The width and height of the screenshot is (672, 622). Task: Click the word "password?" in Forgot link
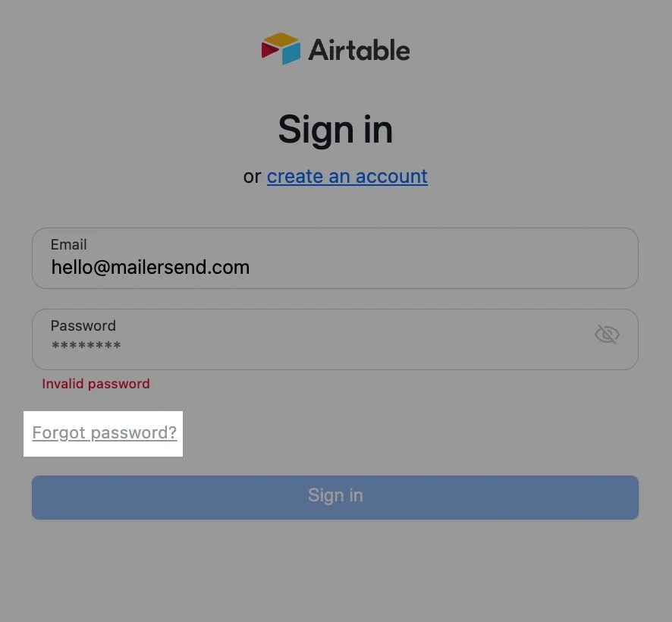pos(133,433)
